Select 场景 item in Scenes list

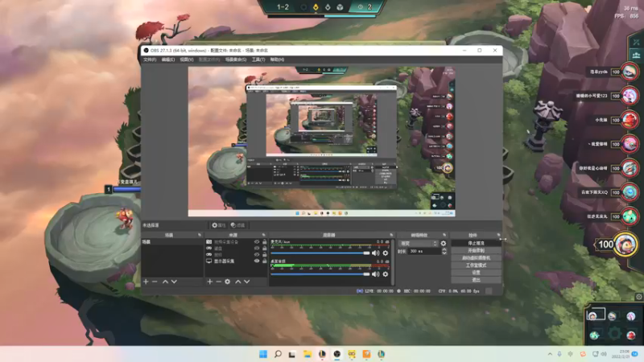pos(172,242)
